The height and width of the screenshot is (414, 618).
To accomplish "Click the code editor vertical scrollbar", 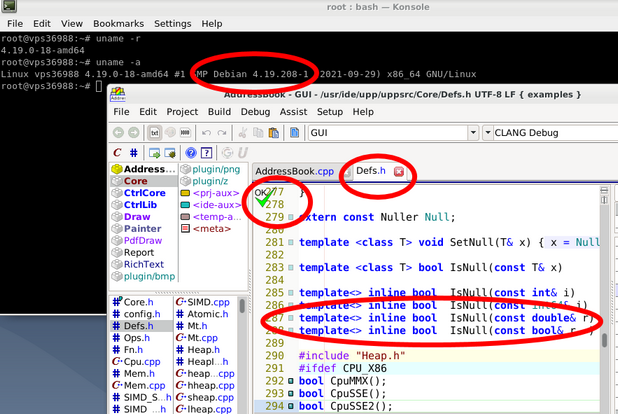I will click(x=603, y=338).
